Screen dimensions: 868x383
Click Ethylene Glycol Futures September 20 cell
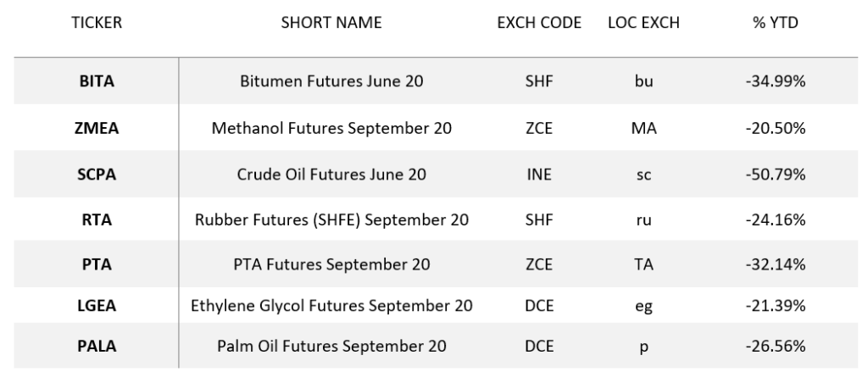pos(331,306)
